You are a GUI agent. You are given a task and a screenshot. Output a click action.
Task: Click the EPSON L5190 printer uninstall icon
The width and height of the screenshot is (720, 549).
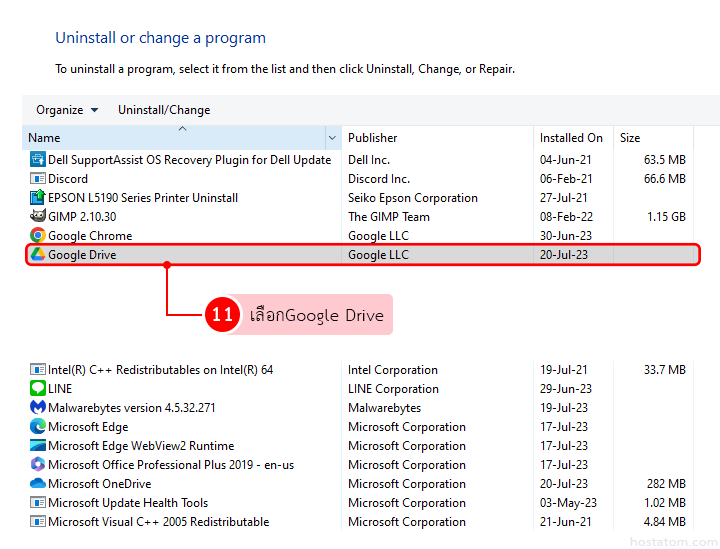(38, 197)
